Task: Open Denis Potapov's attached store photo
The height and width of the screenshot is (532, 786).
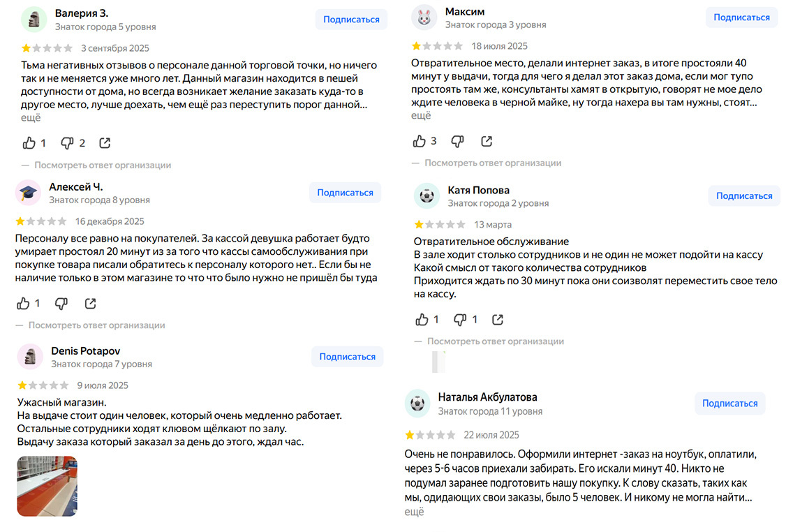Action: [47, 486]
